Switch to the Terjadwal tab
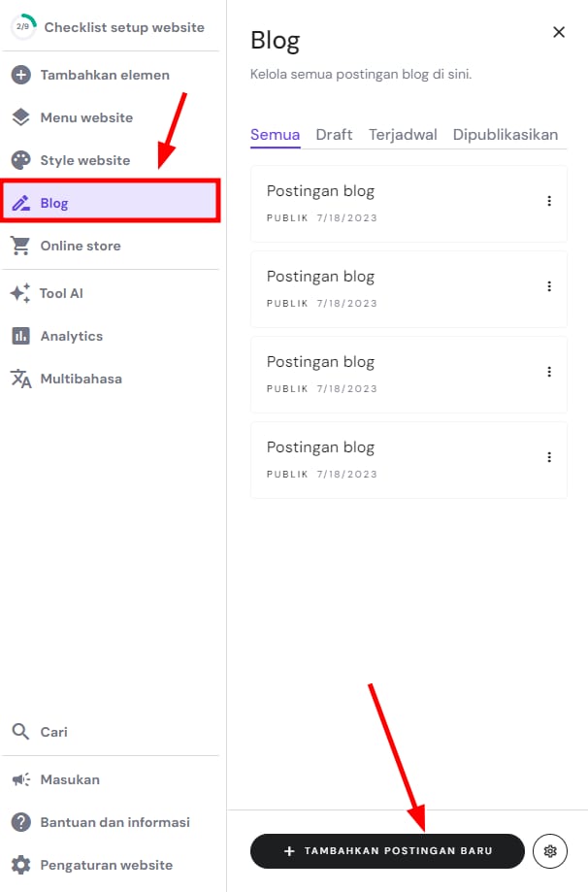The image size is (588, 892). pos(403,135)
